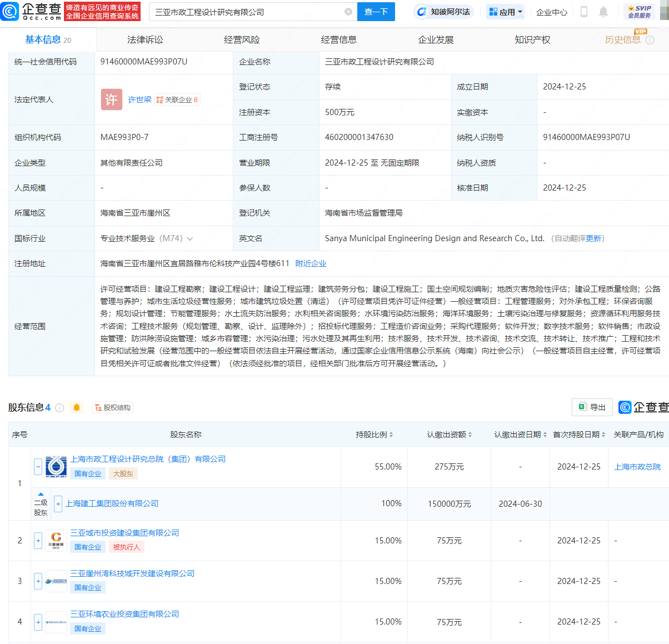Click 500万元 registered capital value
Image resolution: width=669 pixels, height=644 pixels.
click(340, 112)
